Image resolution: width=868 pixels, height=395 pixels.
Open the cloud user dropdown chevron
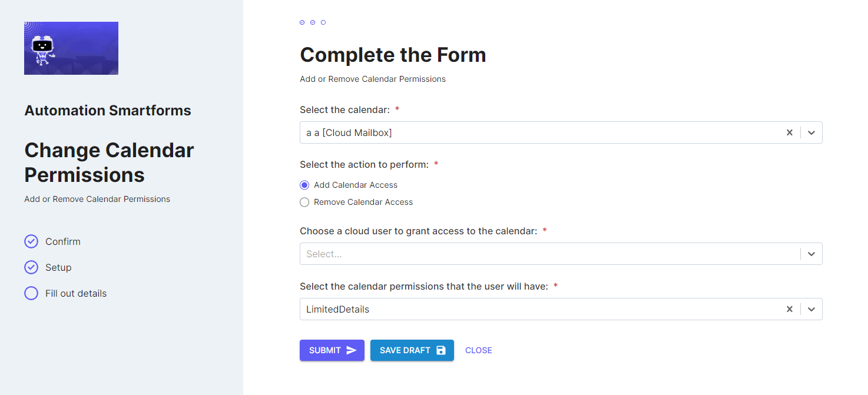click(811, 254)
